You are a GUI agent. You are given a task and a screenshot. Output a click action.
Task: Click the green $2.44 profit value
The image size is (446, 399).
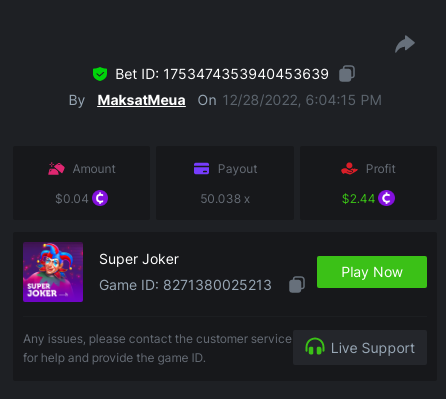click(359, 199)
